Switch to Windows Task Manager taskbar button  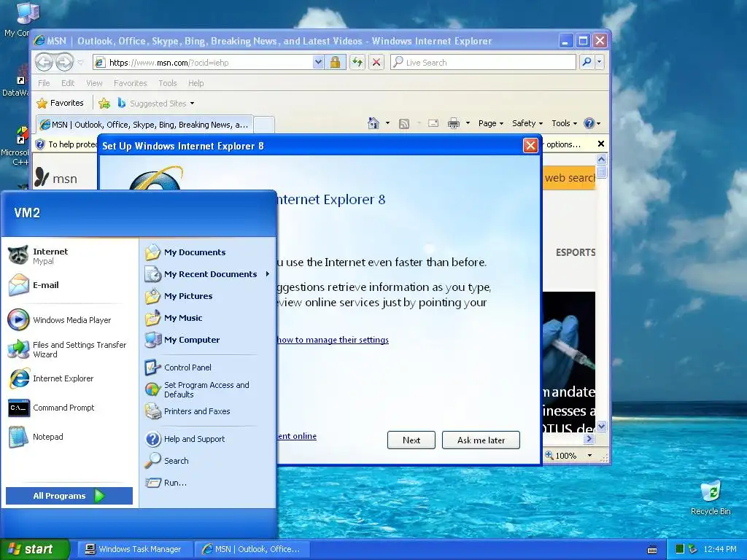click(135, 549)
